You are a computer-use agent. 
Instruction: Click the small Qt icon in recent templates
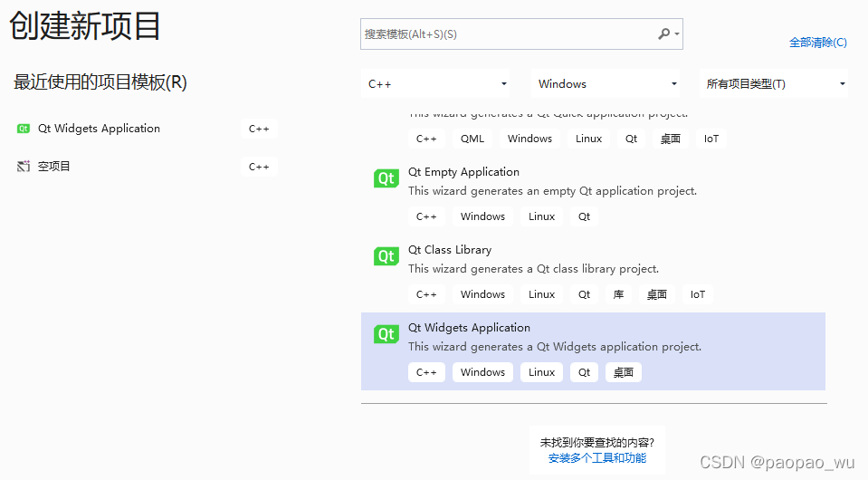24,129
